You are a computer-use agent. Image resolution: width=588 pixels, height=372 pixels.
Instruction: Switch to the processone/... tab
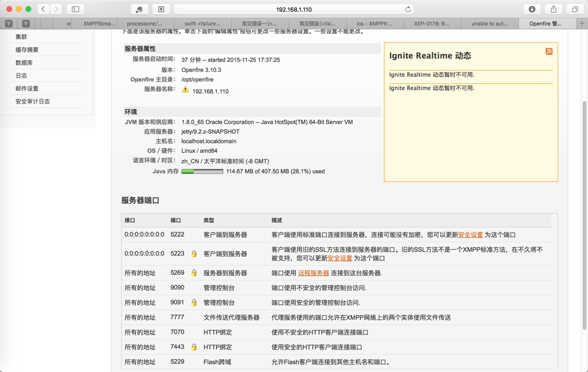(x=145, y=24)
